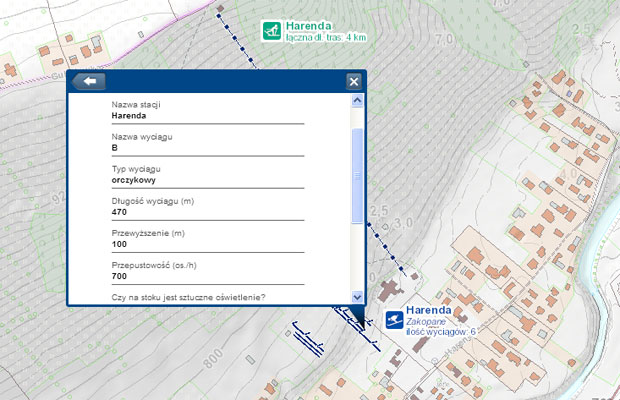Go back using the popup arrow button
The image size is (620, 400).
click(89, 81)
